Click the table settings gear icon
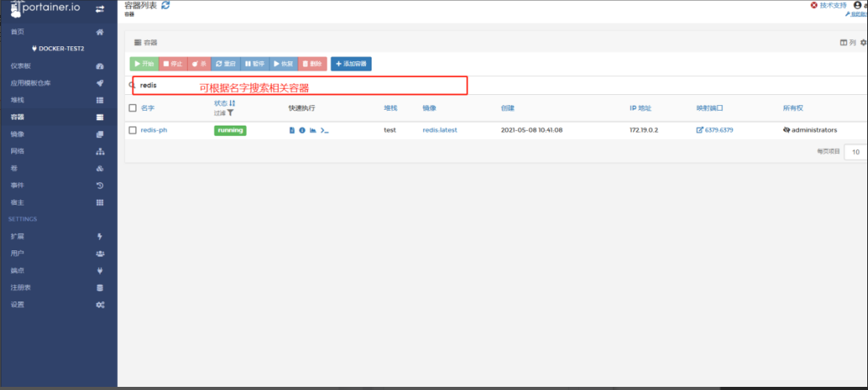The width and height of the screenshot is (868, 390). (863, 42)
